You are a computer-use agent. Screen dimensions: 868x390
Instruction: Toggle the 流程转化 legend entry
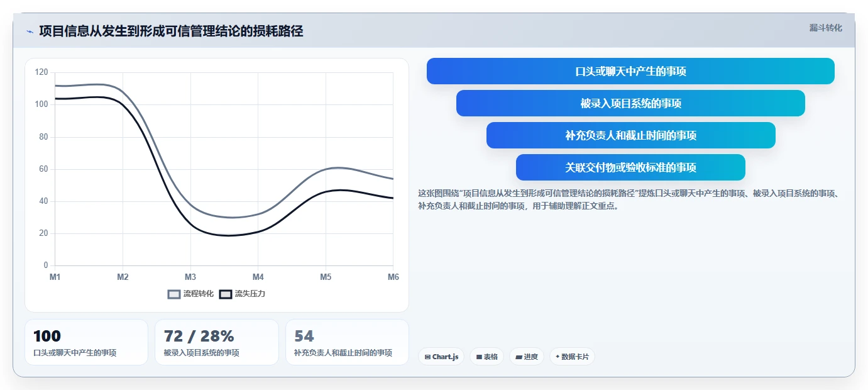(x=190, y=294)
